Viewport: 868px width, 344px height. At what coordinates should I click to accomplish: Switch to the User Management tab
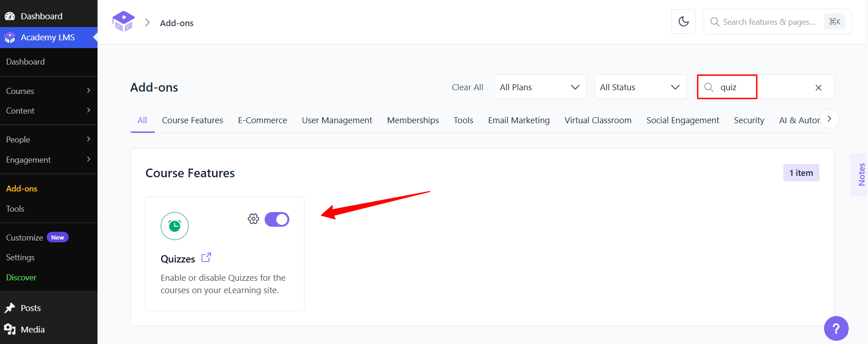(x=337, y=120)
